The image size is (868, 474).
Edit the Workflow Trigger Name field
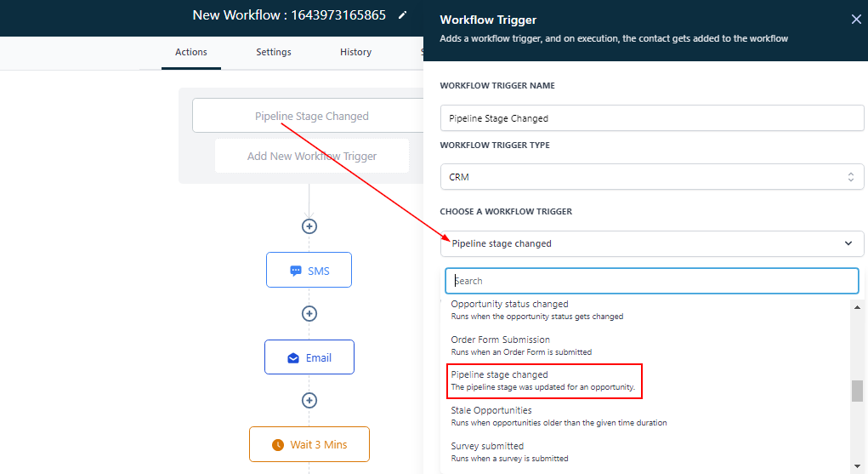(x=651, y=118)
